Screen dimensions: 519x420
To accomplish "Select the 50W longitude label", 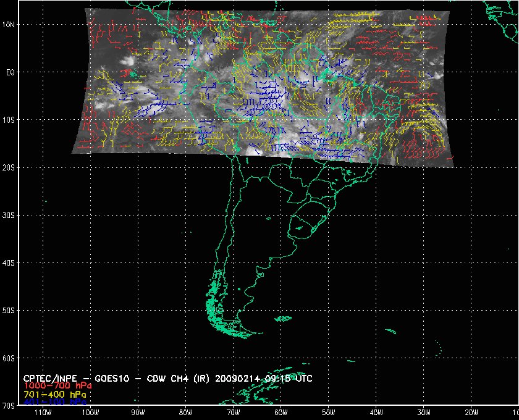I will pyautogui.click(x=328, y=412).
